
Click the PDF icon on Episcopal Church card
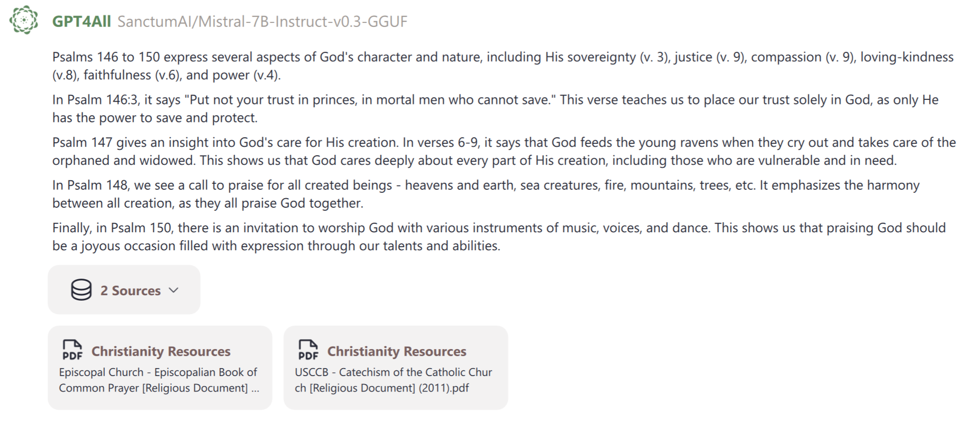pos(72,350)
